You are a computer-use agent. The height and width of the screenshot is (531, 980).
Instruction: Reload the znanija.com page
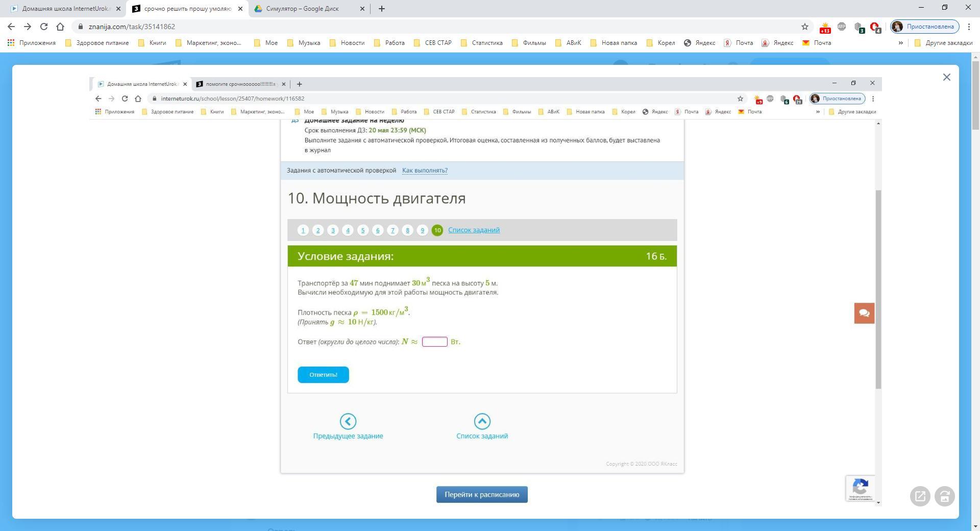pos(44,27)
